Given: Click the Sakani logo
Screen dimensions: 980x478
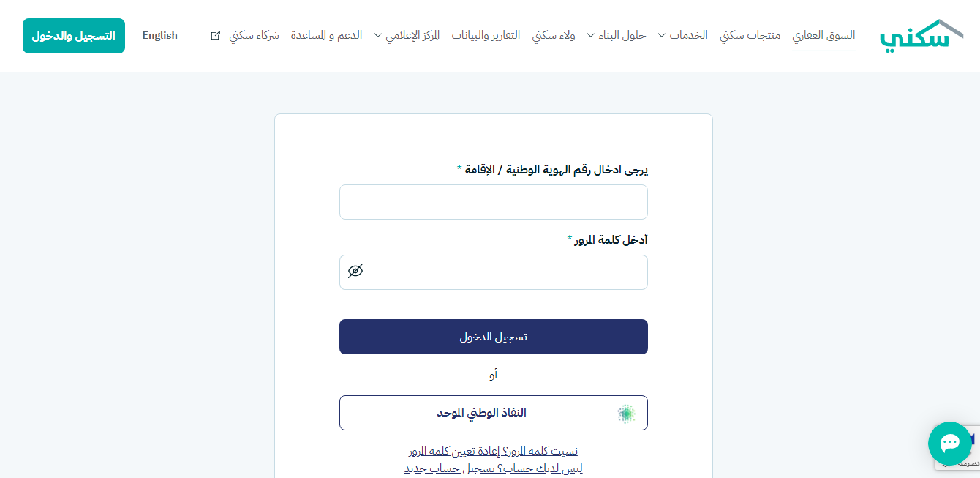Looking at the screenshot, I should (921, 36).
